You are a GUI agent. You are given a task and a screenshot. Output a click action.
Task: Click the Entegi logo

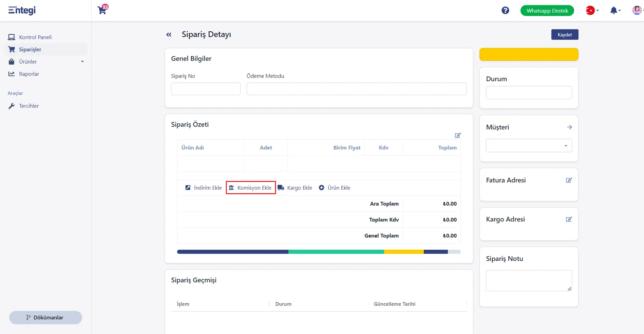click(x=22, y=11)
